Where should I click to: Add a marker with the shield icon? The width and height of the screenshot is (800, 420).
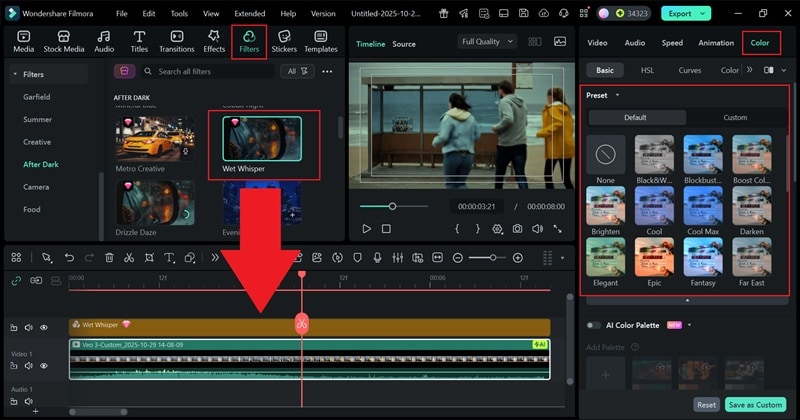357,258
